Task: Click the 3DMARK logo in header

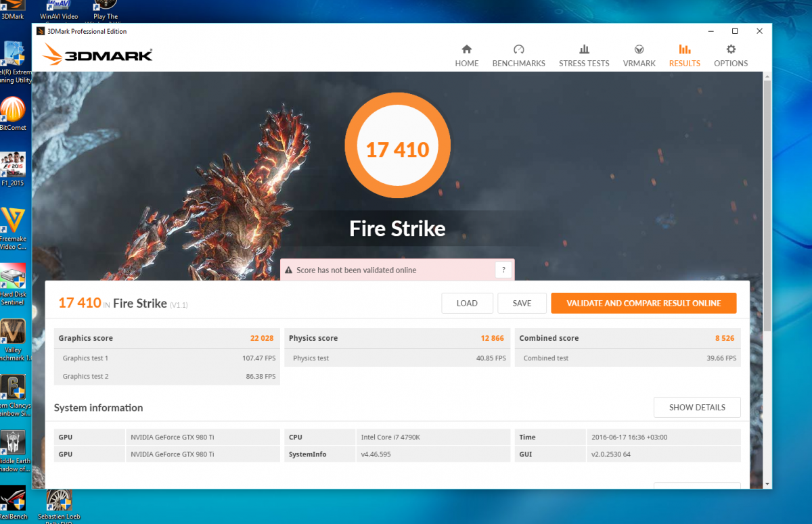Action: coord(97,55)
